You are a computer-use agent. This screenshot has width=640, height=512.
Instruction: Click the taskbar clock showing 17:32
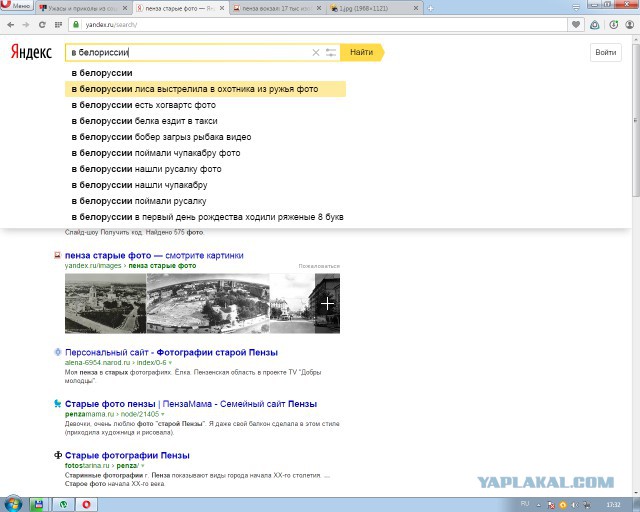[x=613, y=505]
